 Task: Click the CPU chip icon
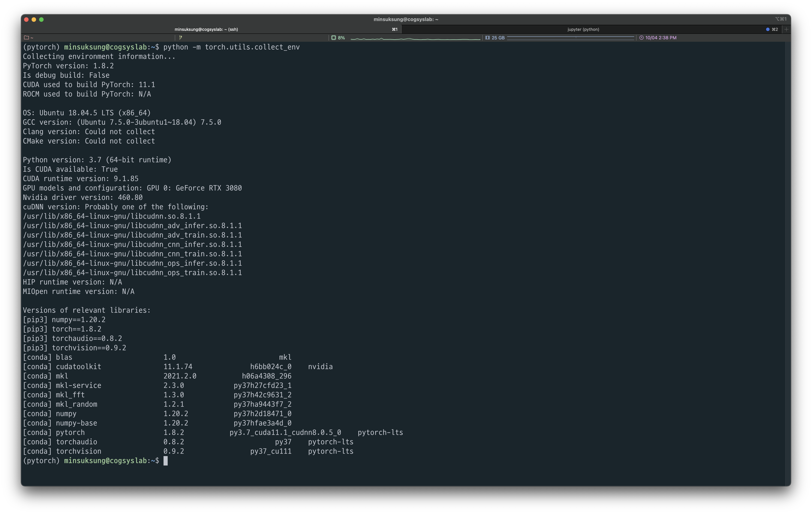(x=333, y=38)
